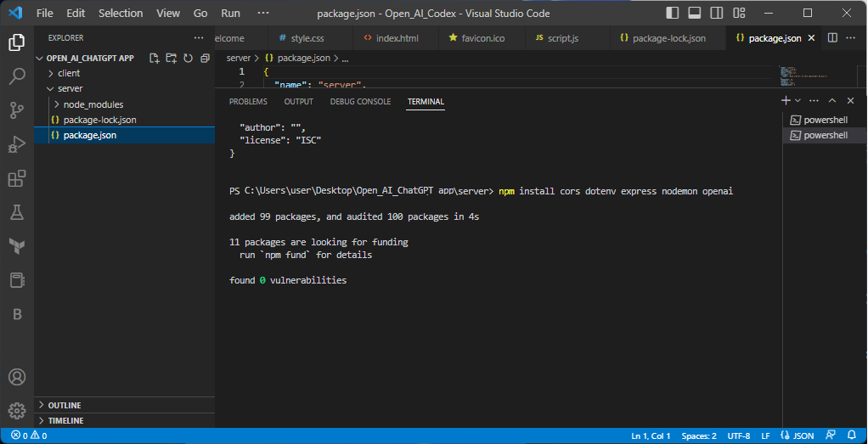This screenshot has width=868, height=444.
Task: Change indentation via Spaces: 2
Action: (699, 436)
